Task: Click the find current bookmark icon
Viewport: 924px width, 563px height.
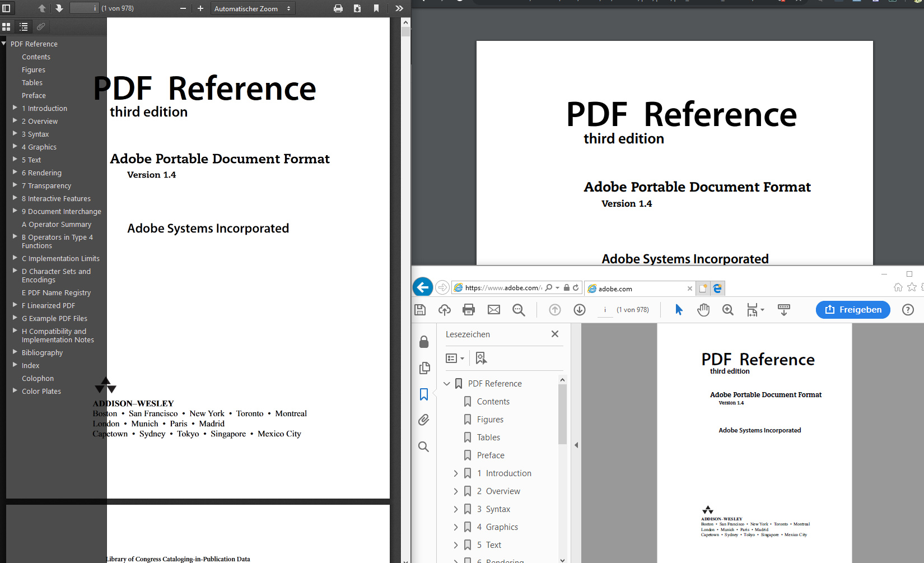Action: click(481, 358)
